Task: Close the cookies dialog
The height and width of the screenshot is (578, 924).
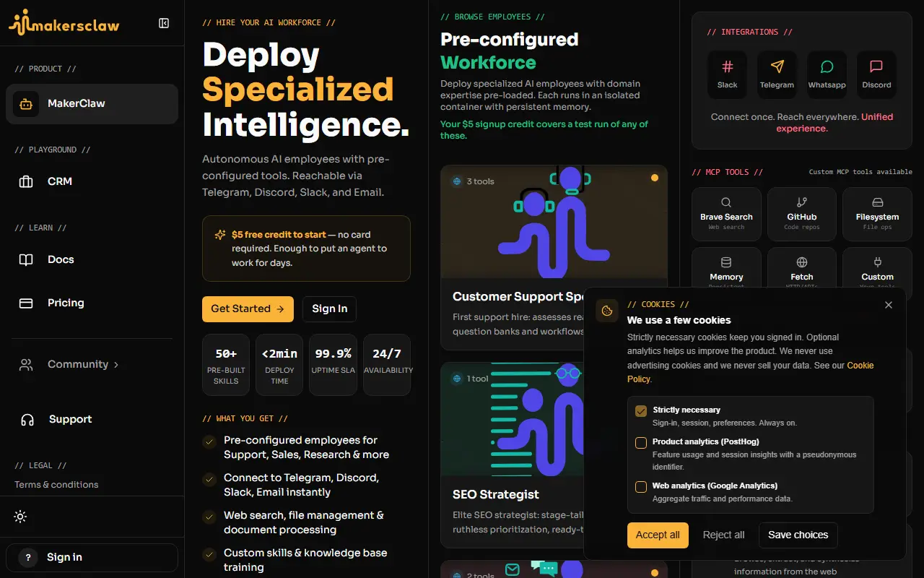Action: click(889, 305)
